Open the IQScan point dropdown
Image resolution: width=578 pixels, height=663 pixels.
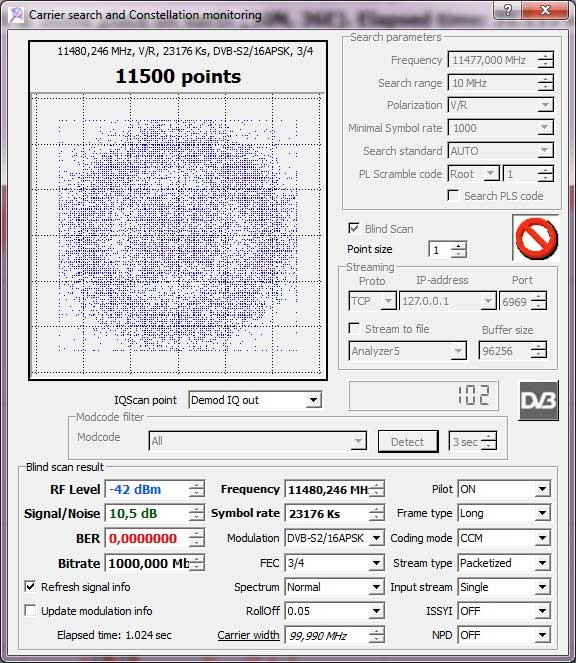coord(313,400)
